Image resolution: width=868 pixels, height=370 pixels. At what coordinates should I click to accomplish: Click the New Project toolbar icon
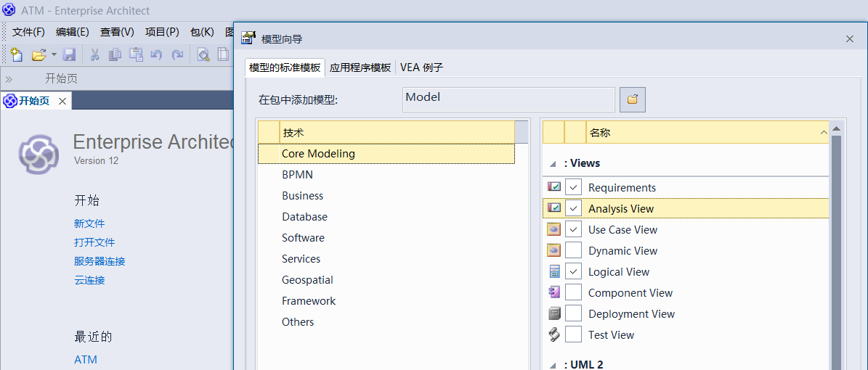(x=17, y=54)
